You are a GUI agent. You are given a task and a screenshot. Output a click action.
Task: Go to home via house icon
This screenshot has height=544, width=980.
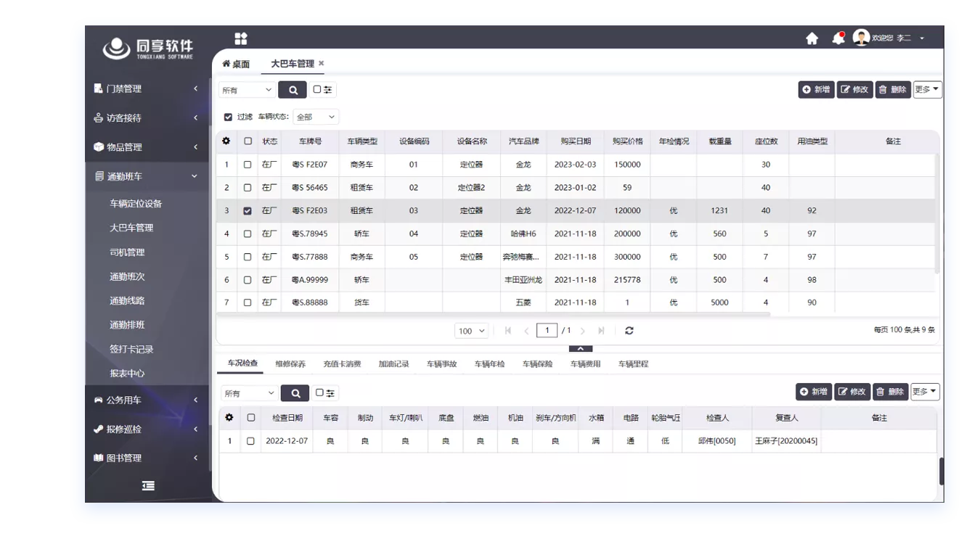[x=812, y=38]
